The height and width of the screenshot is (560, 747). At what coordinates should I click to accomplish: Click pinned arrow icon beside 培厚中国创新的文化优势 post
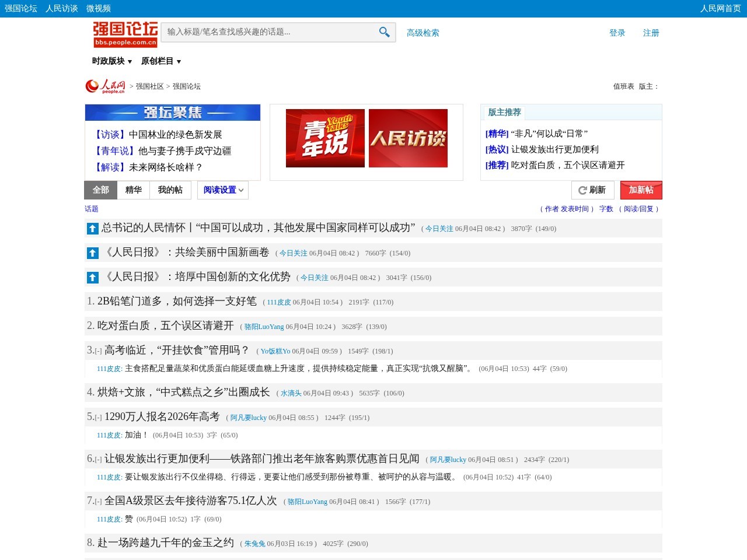pyautogui.click(x=92, y=278)
